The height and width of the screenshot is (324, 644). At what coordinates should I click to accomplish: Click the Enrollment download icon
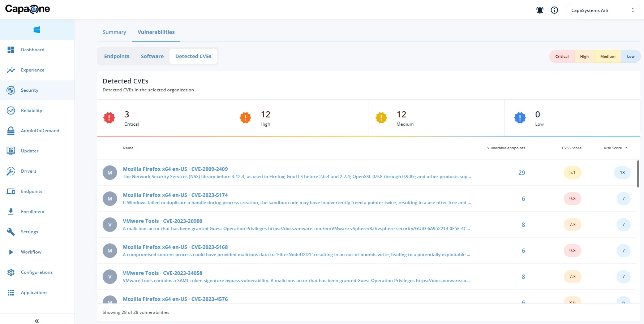click(11, 212)
